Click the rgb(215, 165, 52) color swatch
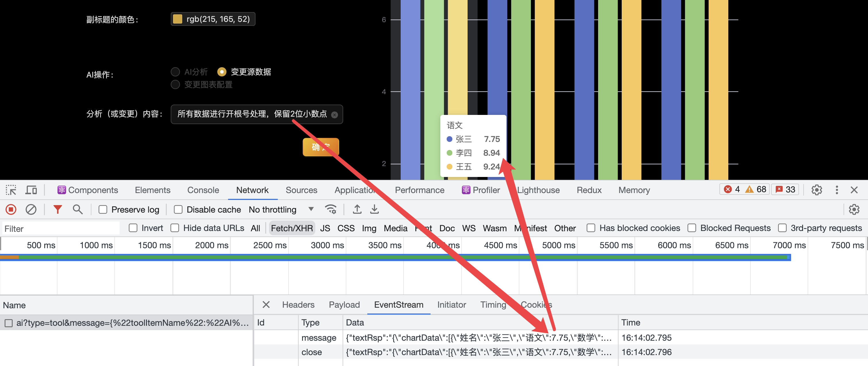This screenshot has width=868, height=366. tap(177, 19)
